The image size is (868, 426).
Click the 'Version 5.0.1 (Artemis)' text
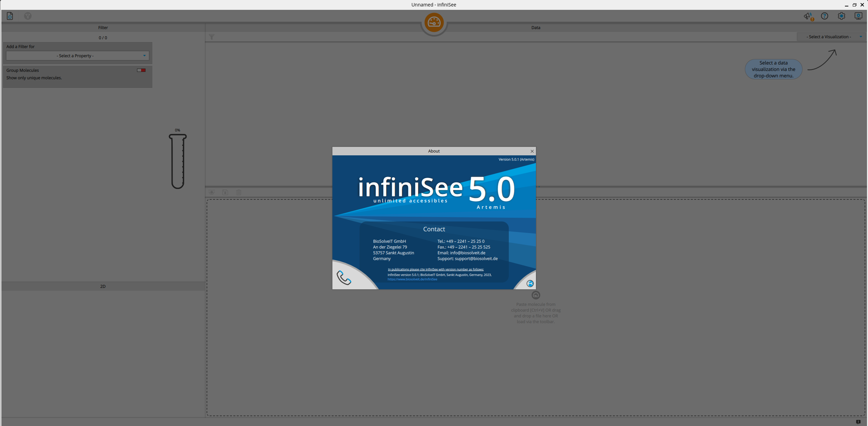click(516, 159)
